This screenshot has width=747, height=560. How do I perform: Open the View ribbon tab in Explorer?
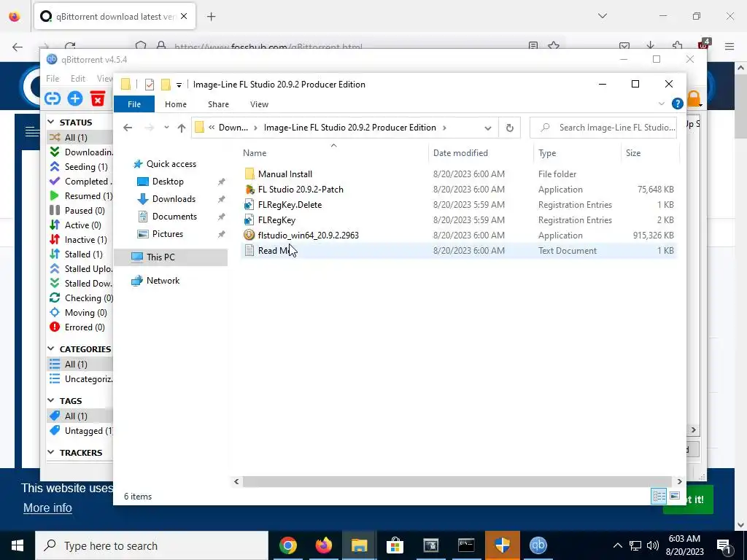coord(259,104)
